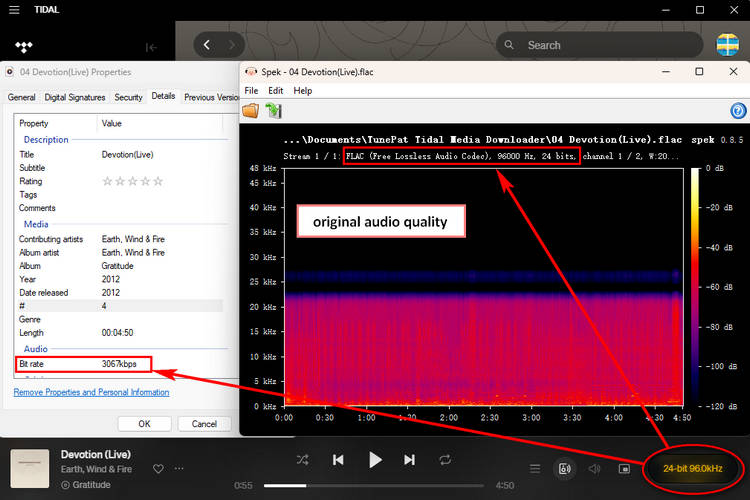This screenshot has width=750, height=500.
Task: Click the TIDAL logo icon
Action: pos(23,46)
